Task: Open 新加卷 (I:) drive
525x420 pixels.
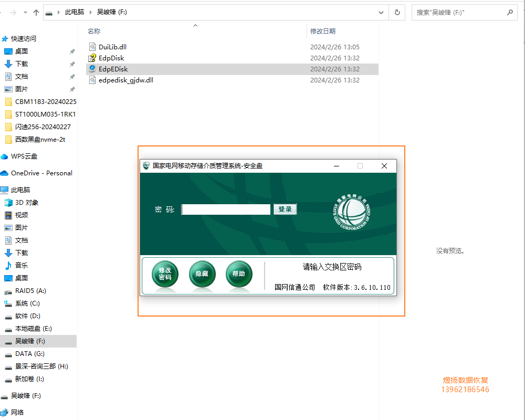Action: pyautogui.click(x=29, y=379)
